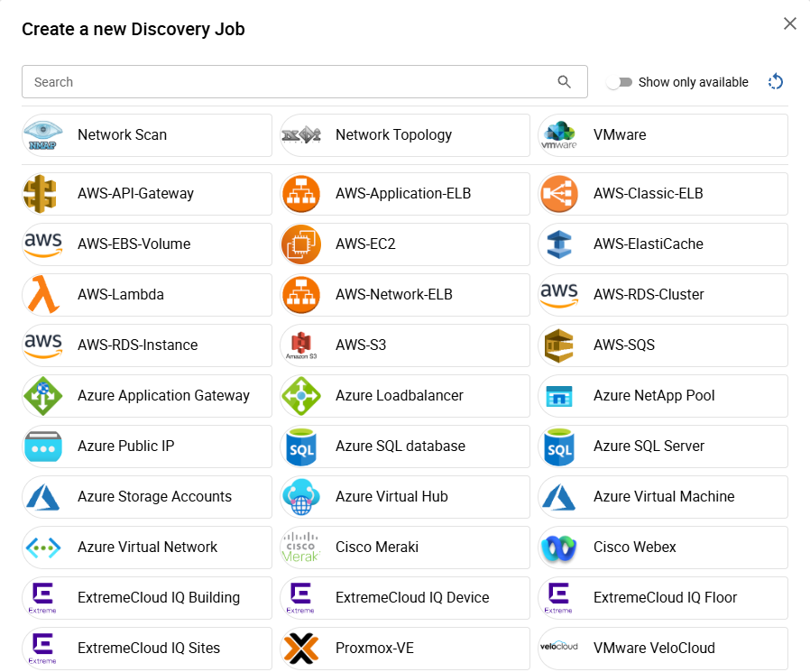Select the AWS-Lambda label
The width and height of the screenshot is (810, 672).
tap(121, 294)
